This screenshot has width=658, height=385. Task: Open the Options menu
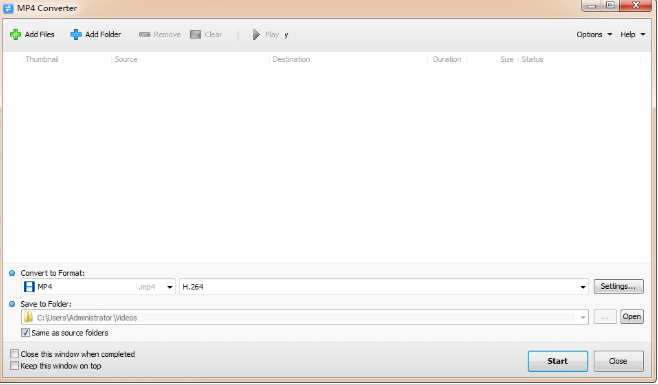(594, 34)
